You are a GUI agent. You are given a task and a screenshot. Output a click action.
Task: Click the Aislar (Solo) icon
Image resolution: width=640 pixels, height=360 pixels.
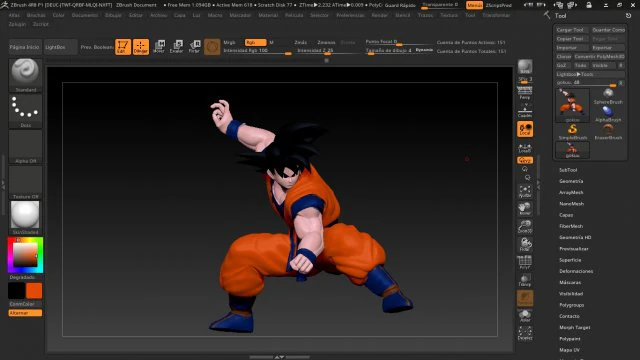pos(525,316)
